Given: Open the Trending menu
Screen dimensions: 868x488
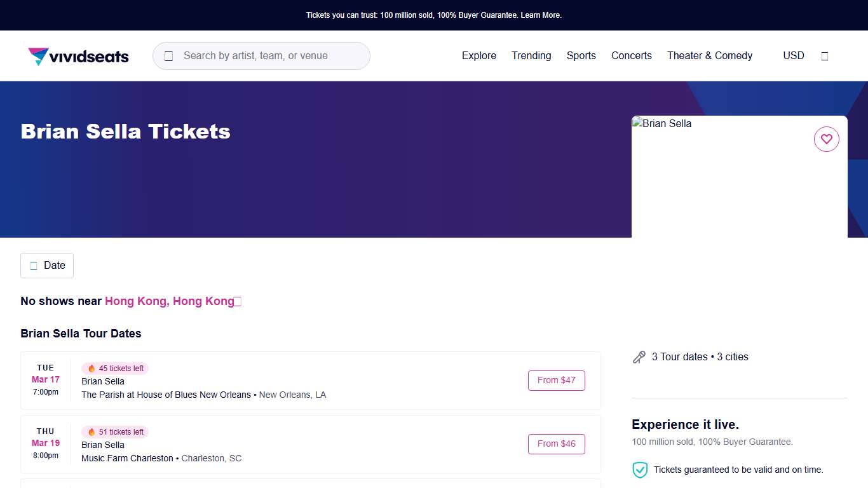Looking at the screenshot, I should [531, 56].
